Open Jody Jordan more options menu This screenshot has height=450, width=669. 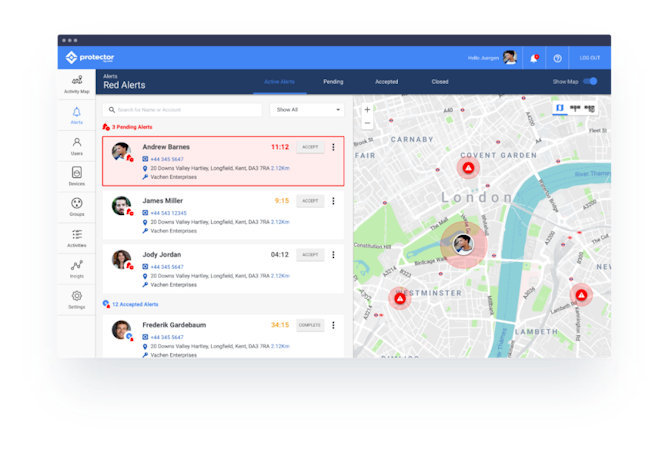(x=333, y=255)
